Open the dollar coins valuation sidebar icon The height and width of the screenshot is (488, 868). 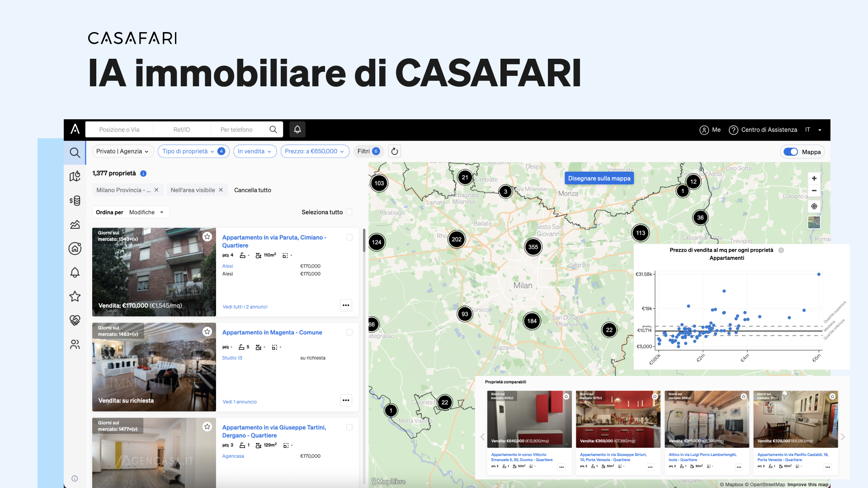point(75,201)
